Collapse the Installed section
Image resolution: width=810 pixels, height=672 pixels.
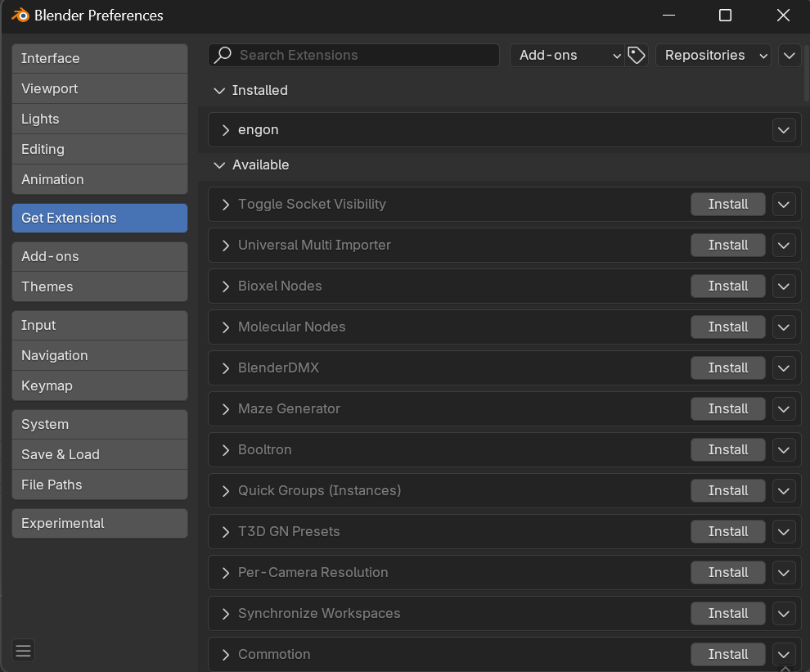pos(218,90)
